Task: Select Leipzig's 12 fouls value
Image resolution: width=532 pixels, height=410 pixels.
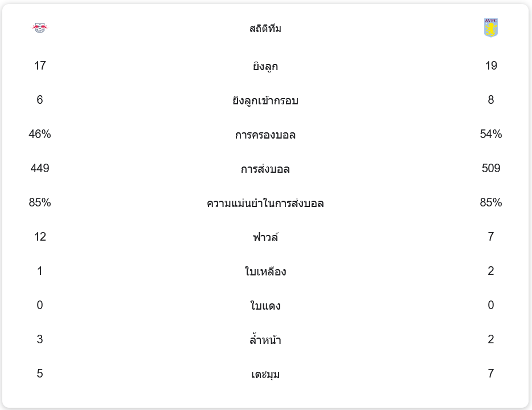Action: [x=40, y=237]
